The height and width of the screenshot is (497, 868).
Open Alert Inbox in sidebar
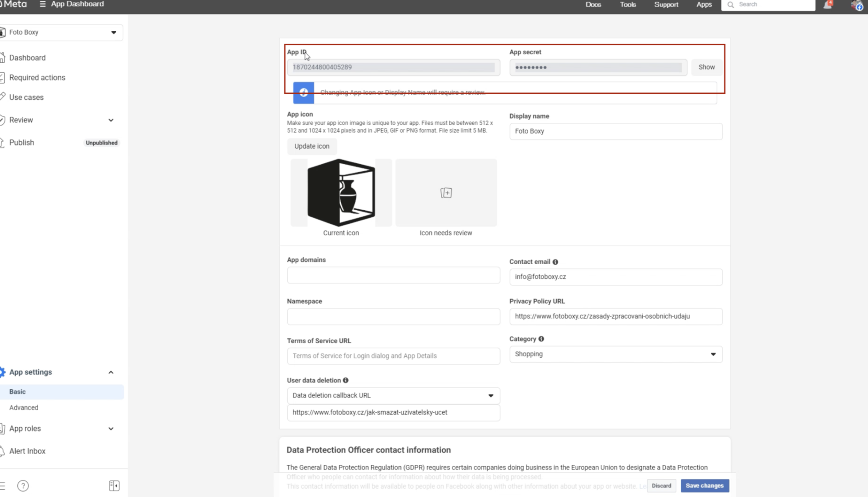coord(27,451)
